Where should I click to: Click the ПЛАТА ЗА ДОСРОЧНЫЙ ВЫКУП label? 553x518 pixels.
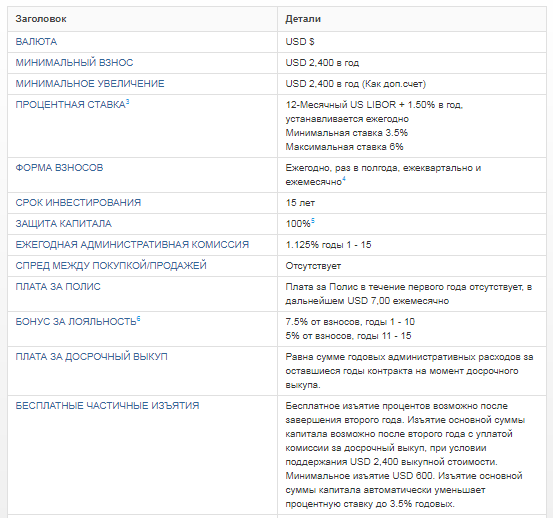92,356
